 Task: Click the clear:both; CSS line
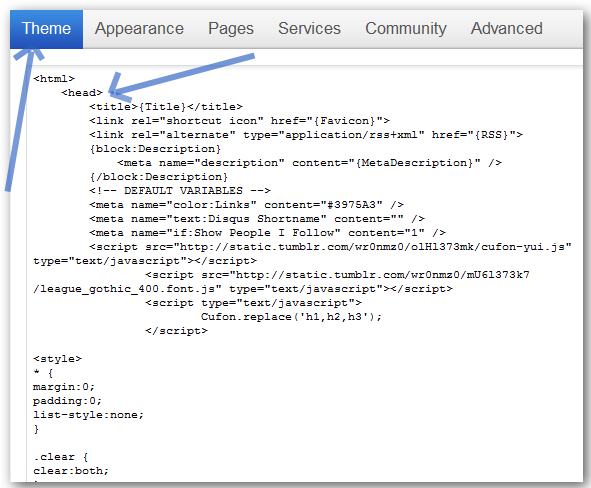(70, 471)
